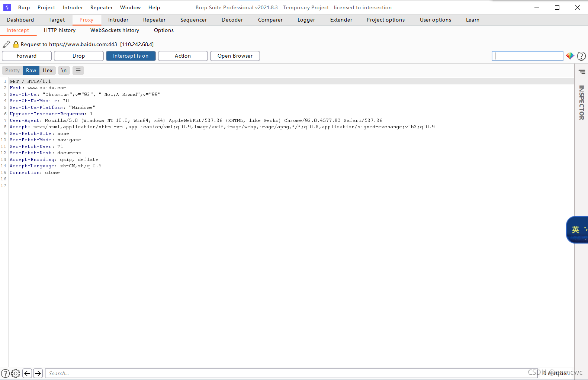Select the HTTP history sub-tab
The width and height of the screenshot is (588, 380).
point(60,30)
